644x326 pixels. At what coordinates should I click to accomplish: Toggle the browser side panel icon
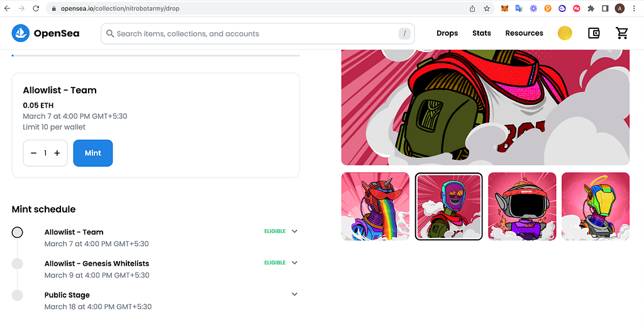[x=605, y=8]
